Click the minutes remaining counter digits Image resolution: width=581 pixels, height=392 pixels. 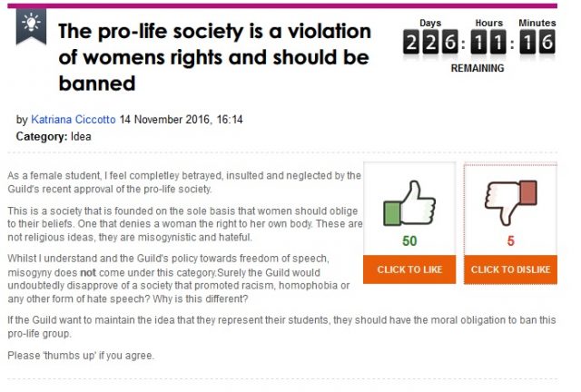pos(537,42)
